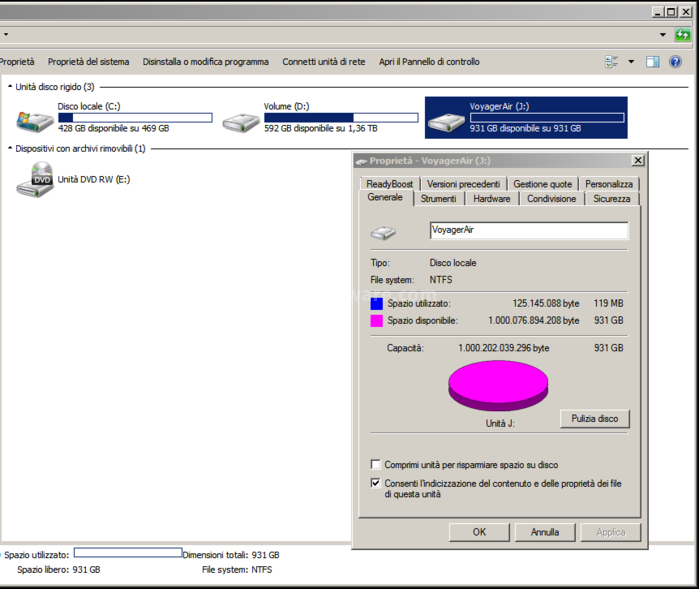
Task: Click the D: drive capacity bar
Action: tap(341, 118)
